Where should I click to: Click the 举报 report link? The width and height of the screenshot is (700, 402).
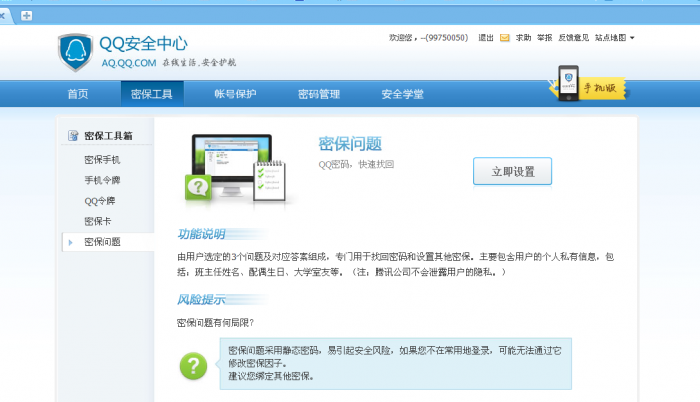point(545,38)
